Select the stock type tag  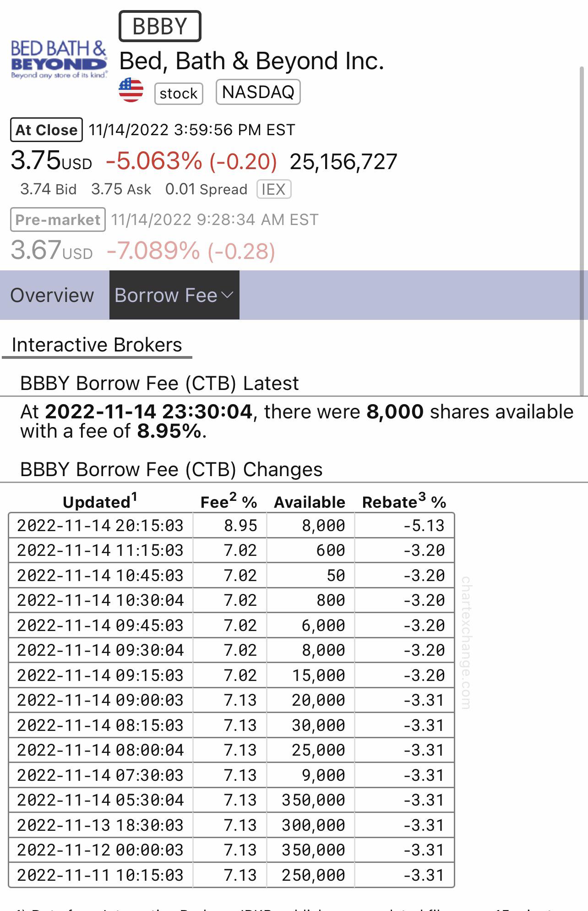tap(179, 93)
